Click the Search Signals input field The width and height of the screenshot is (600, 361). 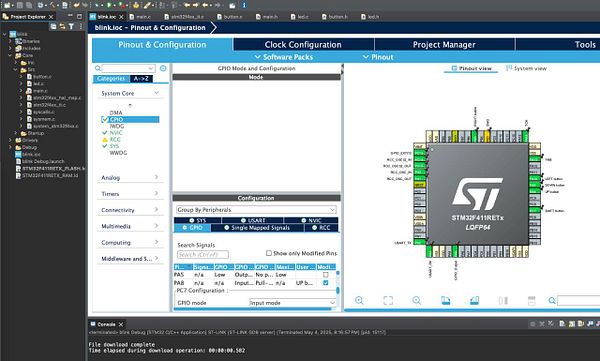point(203,255)
